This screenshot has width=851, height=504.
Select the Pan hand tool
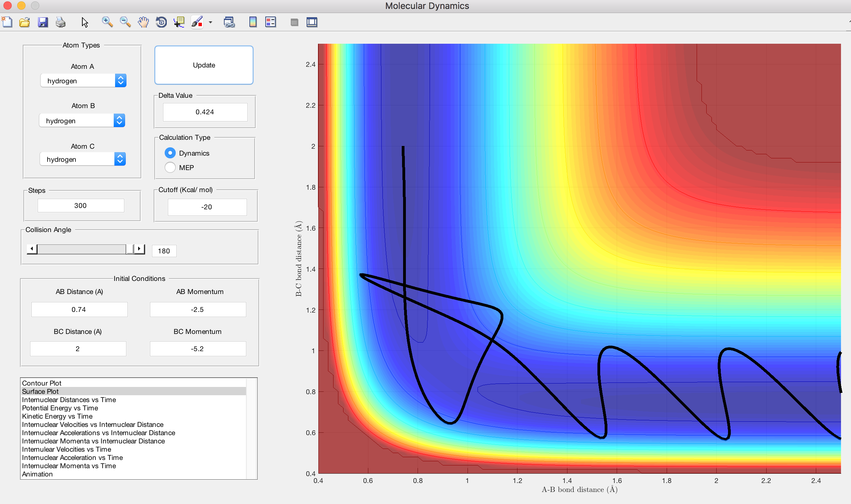[143, 22]
